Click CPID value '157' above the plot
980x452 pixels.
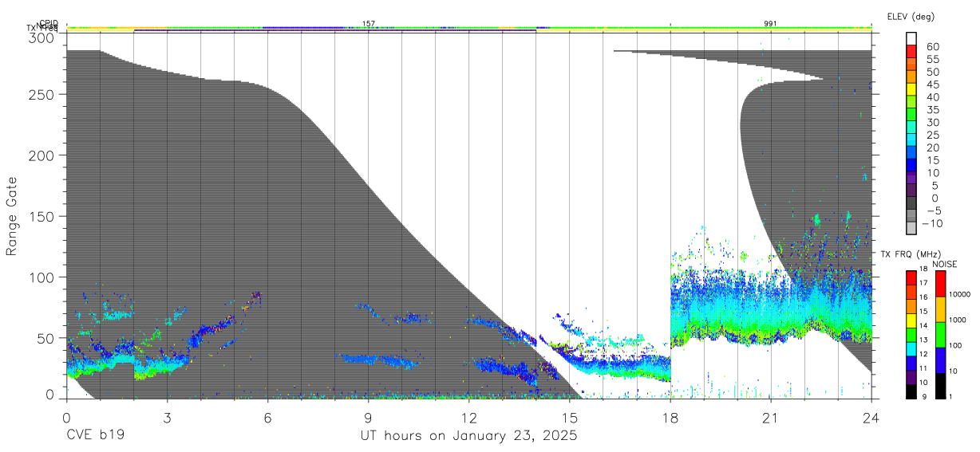pos(369,24)
